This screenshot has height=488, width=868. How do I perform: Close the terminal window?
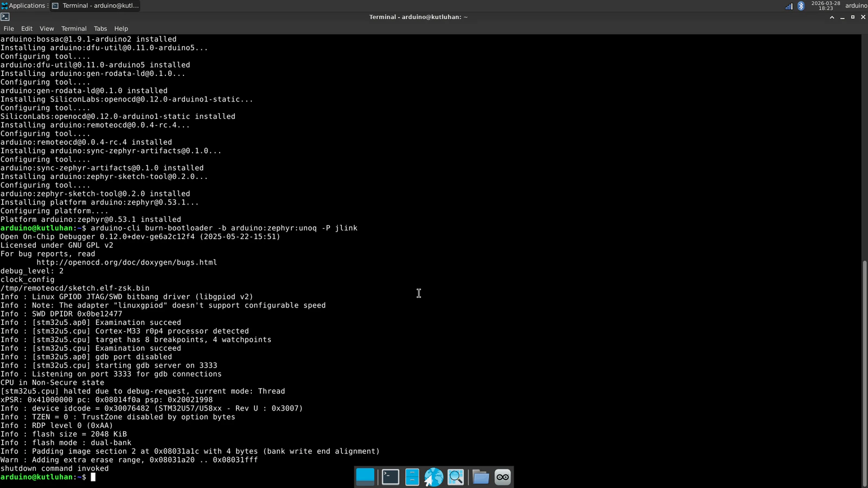click(863, 17)
